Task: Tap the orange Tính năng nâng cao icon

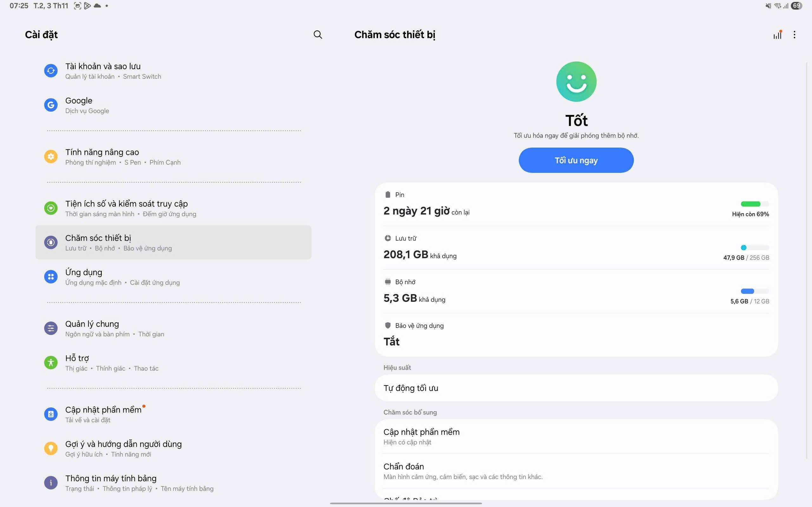Action: pyautogui.click(x=51, y=157)
